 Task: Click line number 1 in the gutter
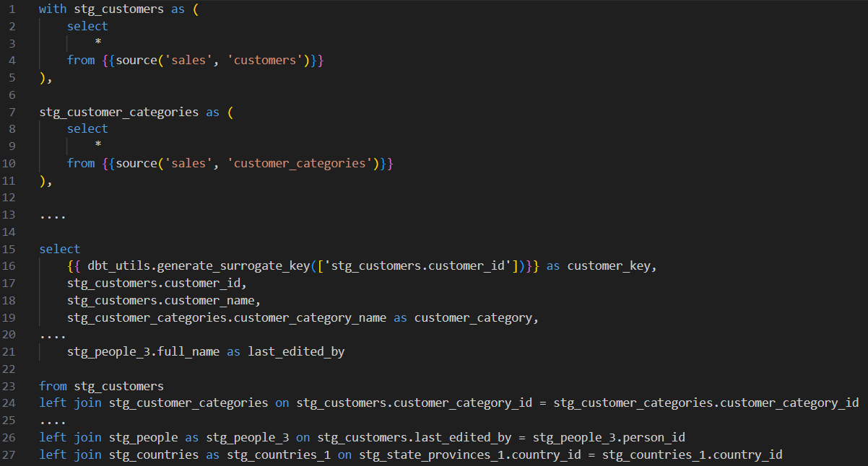pos(11,9)
